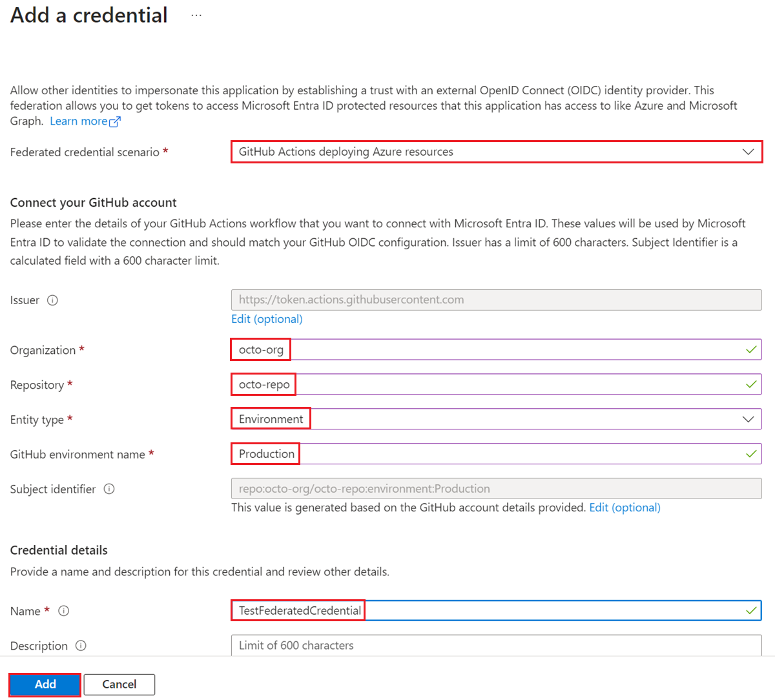Screen dimensions: 775x700
Task: Click the info icon beside Name
Action: 63,610
